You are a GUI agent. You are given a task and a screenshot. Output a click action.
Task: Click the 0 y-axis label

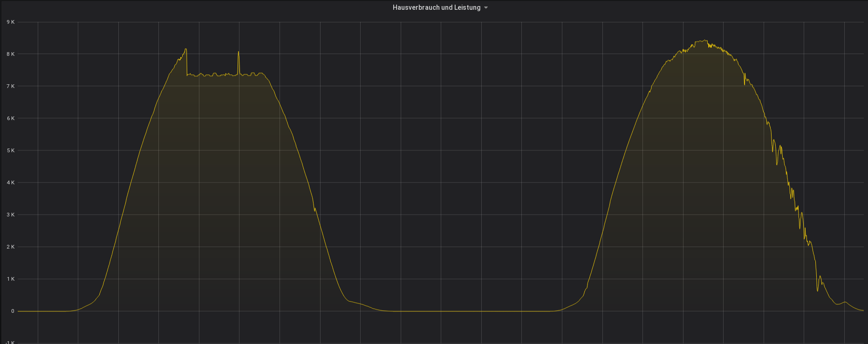tap(13, 311)
